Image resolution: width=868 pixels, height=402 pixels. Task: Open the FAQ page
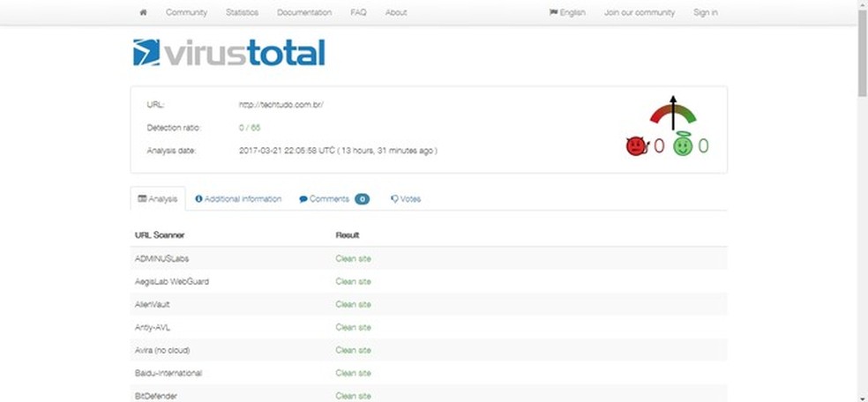358,12
